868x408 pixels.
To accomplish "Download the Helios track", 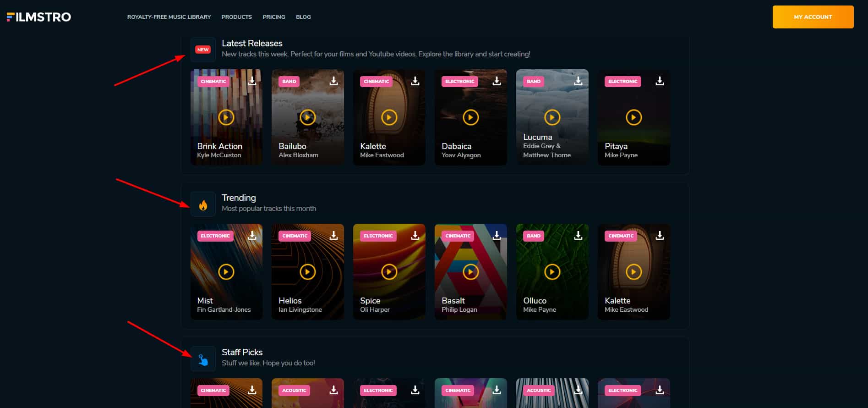I will tap(333, 236).
